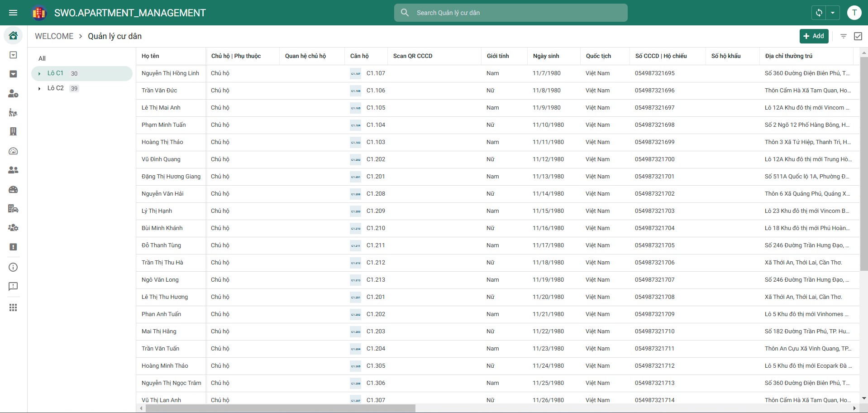Open resident Ngô Văn Long
The height and width of the screenshot is (413, 868).
coord(160,280)
